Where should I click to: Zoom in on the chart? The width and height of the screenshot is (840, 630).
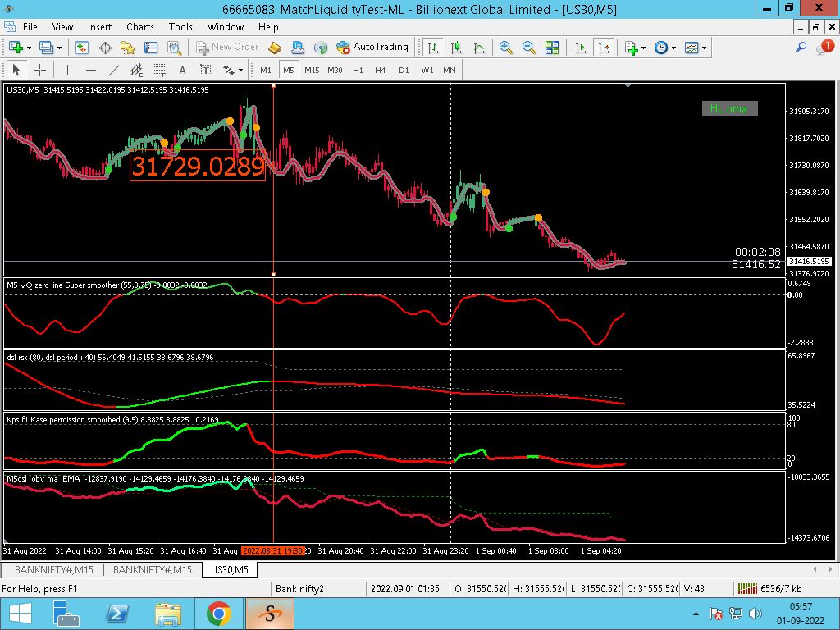506,48
